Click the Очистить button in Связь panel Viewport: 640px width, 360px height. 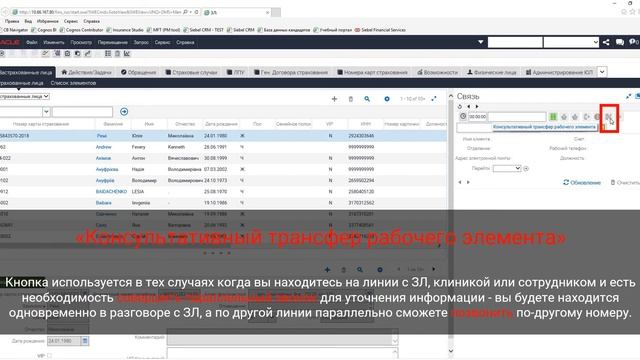point(625,182)
